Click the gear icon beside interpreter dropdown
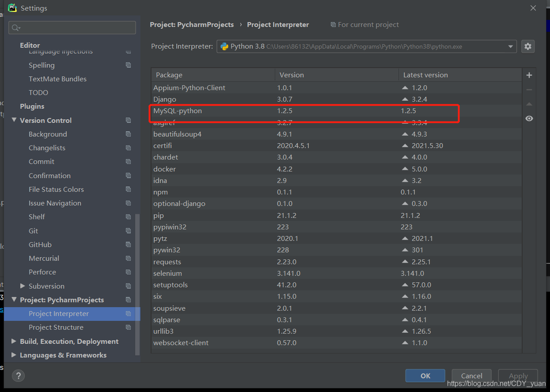 [528, 46]
